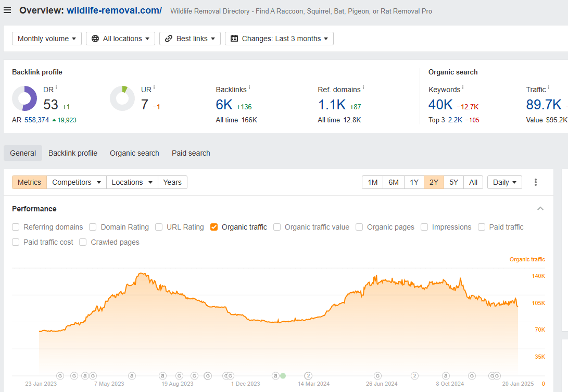Click the DR donut chart
The width and height of the screenshot is (568, 392).
pyautogui.click(x=24, y=98)
